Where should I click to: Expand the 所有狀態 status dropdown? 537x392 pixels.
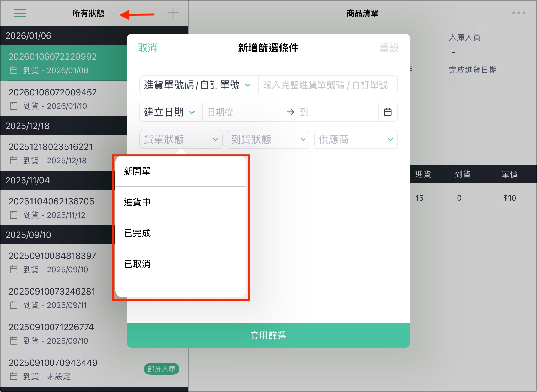click(94, 13)
